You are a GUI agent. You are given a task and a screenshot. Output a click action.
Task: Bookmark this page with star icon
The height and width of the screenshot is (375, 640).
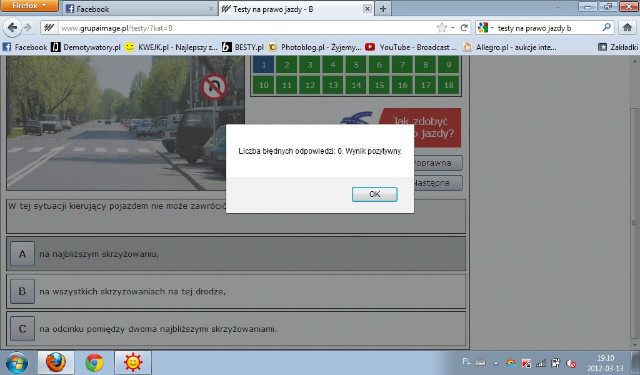tap(442, 28)
